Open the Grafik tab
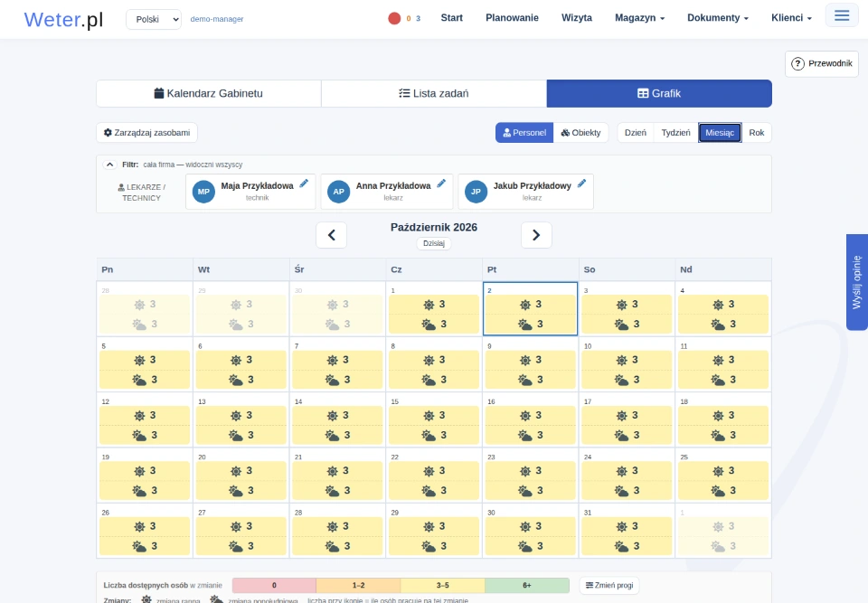 pyautogui.click(x=659, y=94)
